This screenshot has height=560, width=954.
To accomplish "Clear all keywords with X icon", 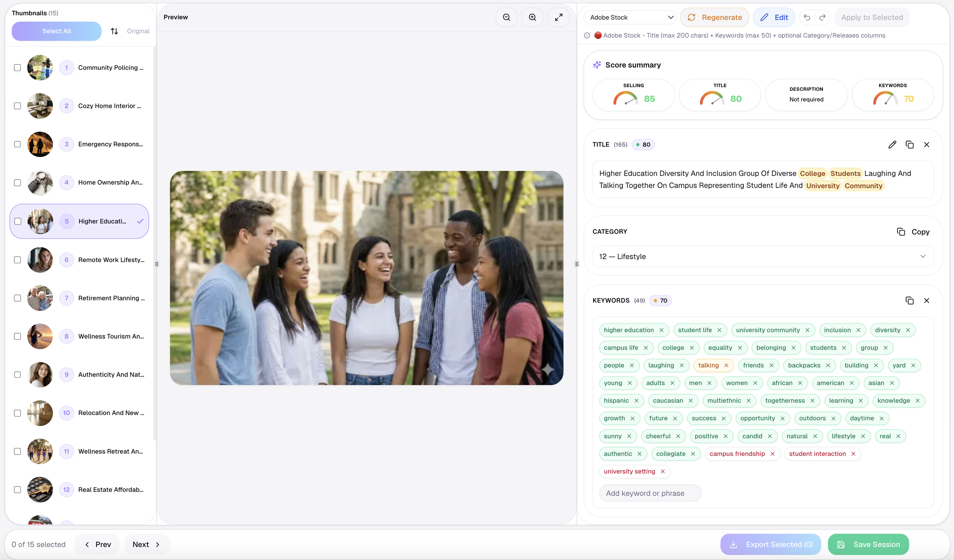I will 926,300.
